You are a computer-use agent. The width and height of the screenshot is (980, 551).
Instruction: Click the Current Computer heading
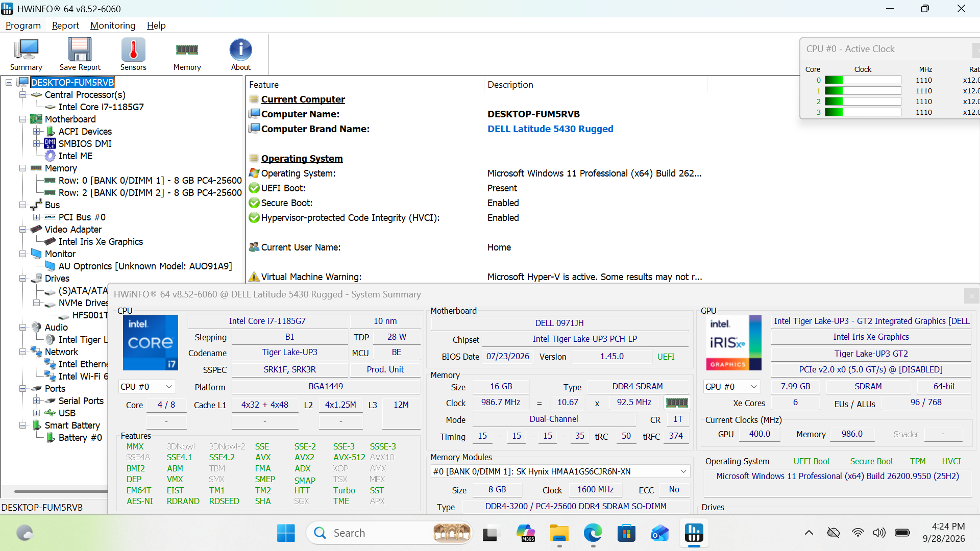click(303, 99)
